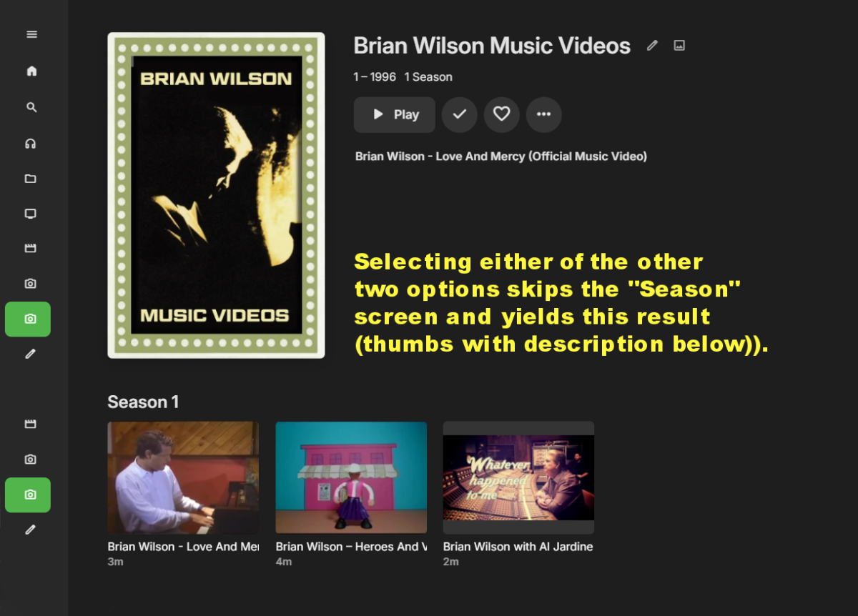Toggle the mark played checkmark button
Image resolution: width=858 pixels, height=616 pixels.
(459, 114)
